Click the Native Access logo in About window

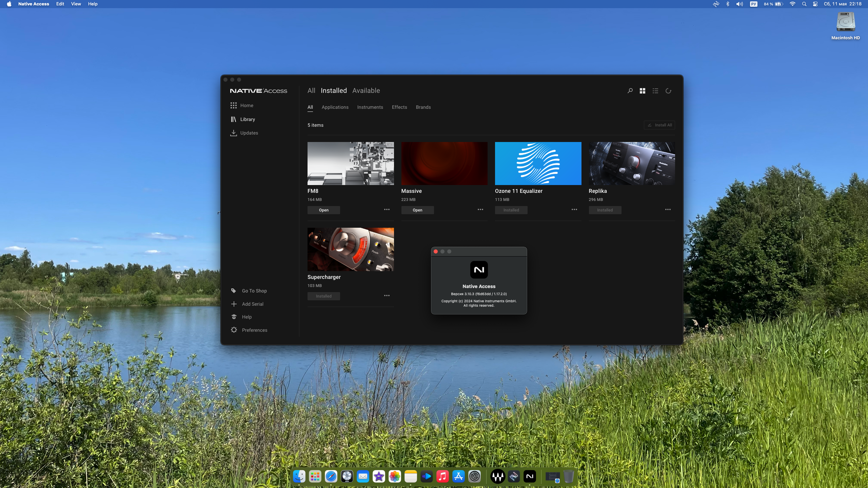[479, 270]
